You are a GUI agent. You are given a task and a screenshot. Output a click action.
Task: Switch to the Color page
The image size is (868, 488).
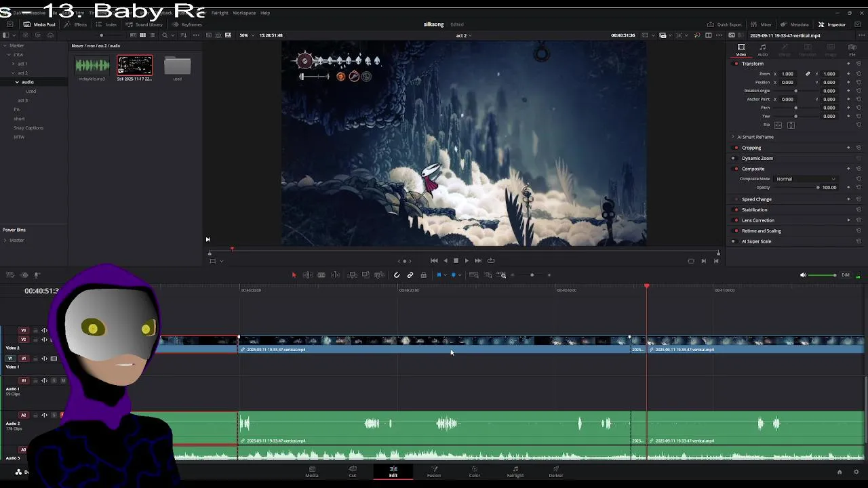[475, 472]
